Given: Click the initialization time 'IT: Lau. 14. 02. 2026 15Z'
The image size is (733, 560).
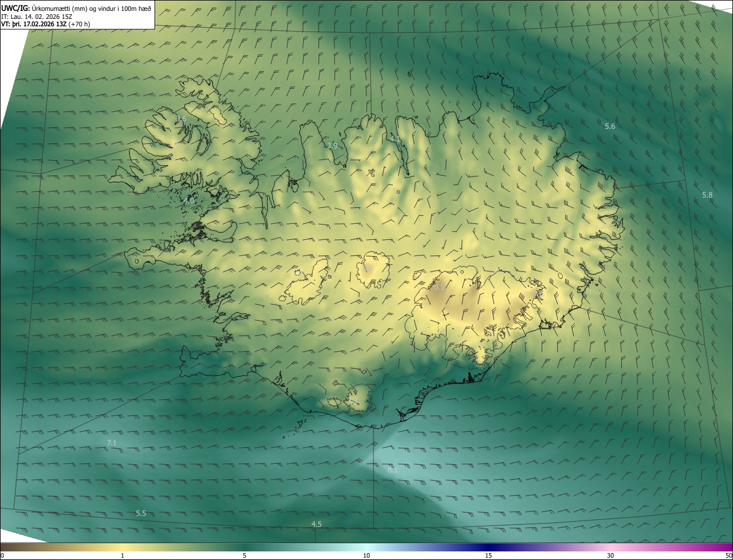Looking at the screenshot, I should click(x=36, y=17).
